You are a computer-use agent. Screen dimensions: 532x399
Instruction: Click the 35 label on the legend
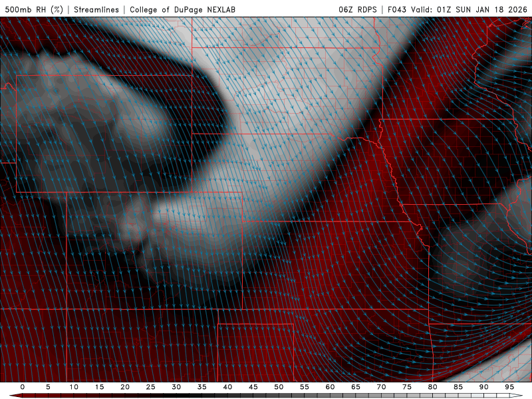click(202, 387)
